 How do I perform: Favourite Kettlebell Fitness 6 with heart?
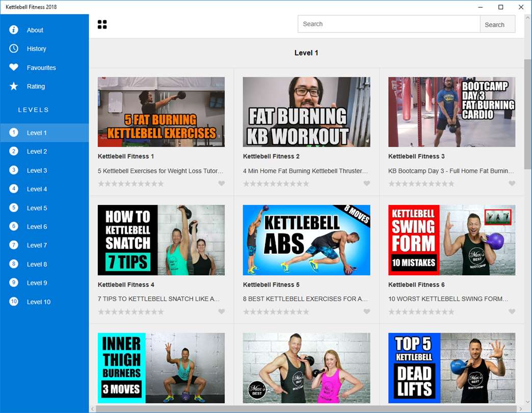click(512, 311)
